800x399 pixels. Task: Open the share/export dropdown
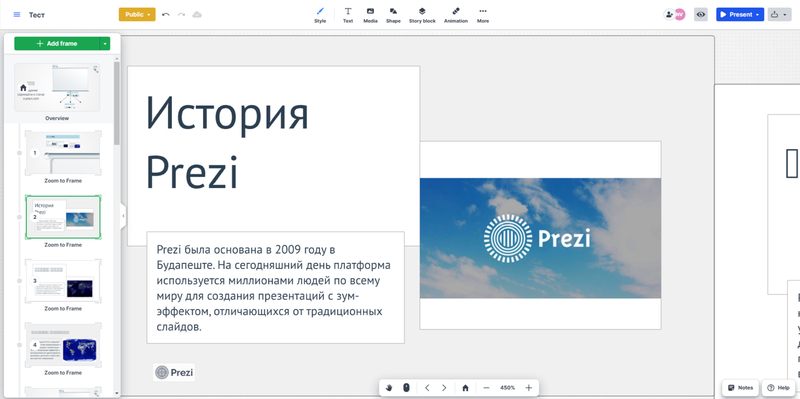(779, 15)
